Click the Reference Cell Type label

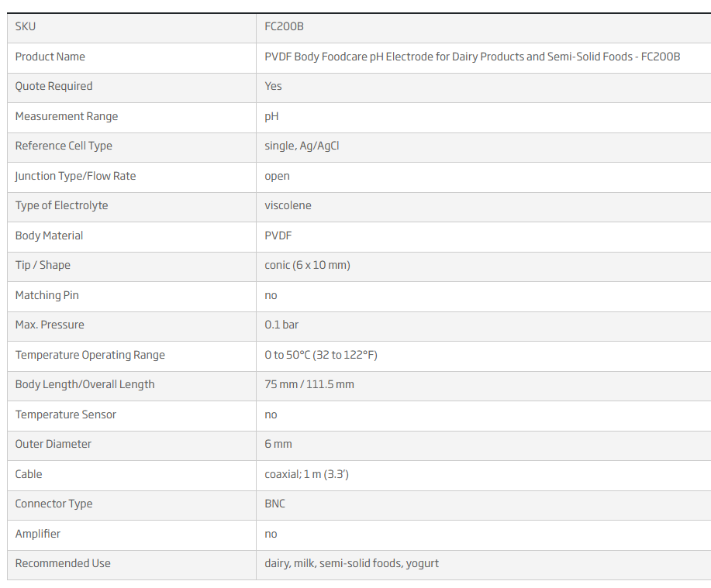(64, 146)
